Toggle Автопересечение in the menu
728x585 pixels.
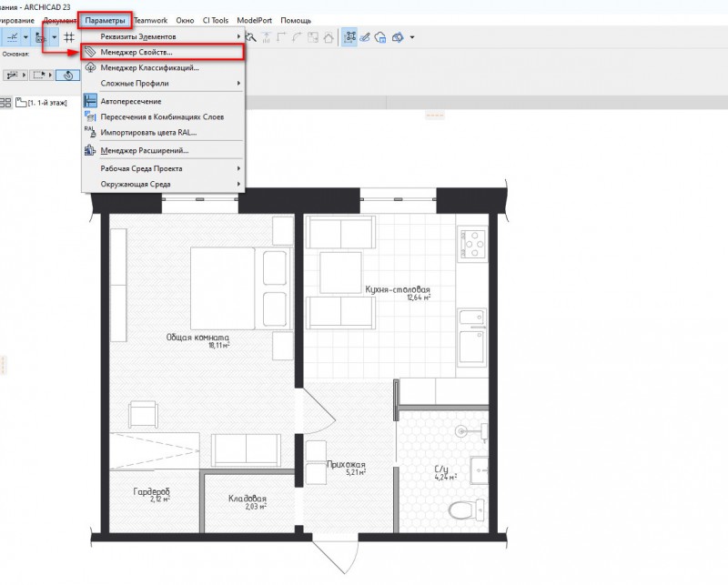[163, 101]
